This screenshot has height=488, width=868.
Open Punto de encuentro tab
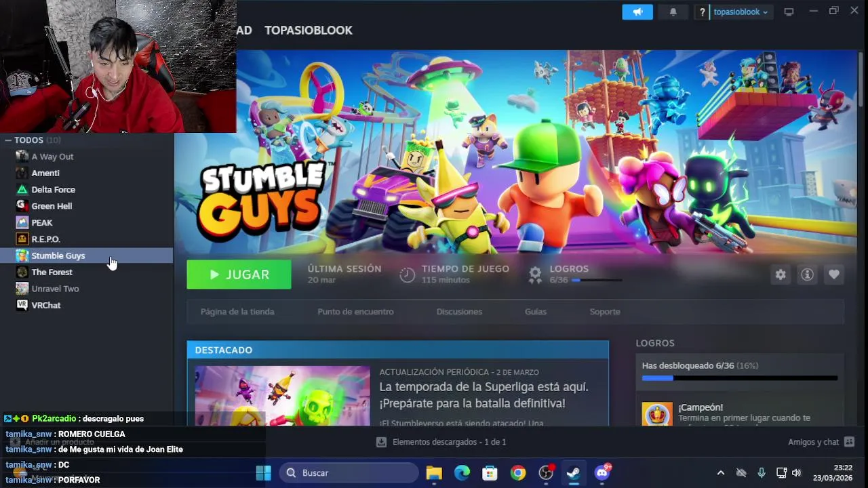(355, 312)
